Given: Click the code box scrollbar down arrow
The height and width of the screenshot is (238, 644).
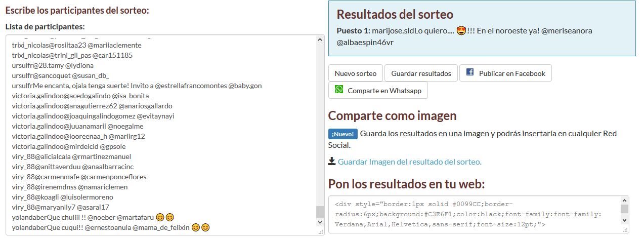Looking at the screenshot, I should coord(624,220).
